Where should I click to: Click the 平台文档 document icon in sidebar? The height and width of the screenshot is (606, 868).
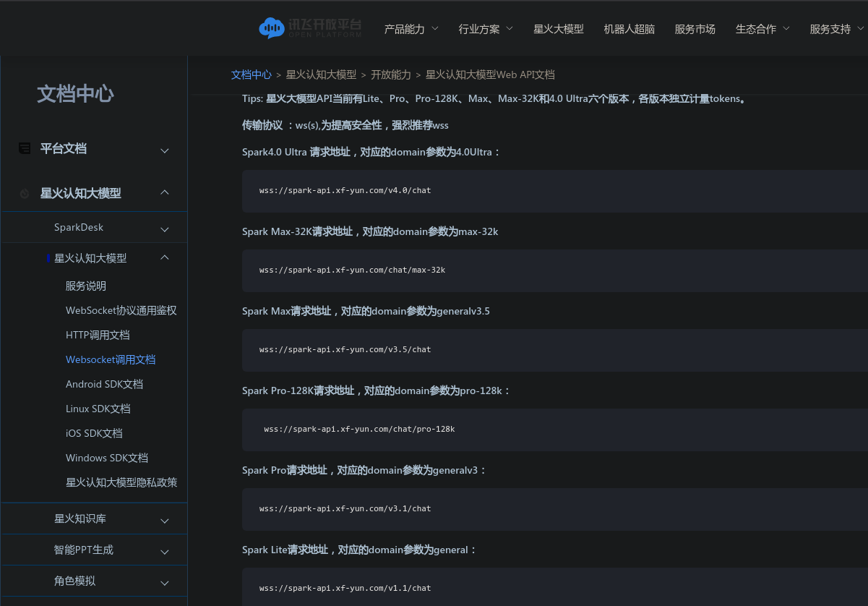click(x=25, y=148)
